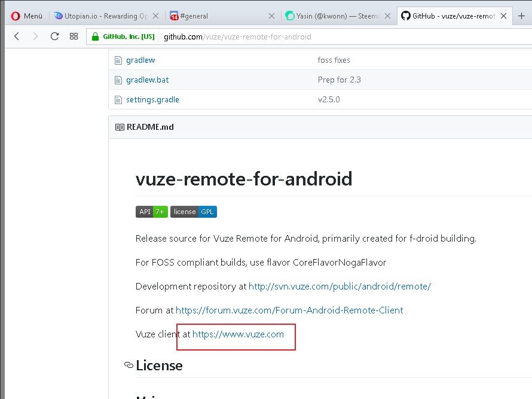Viewport: 532px width, 399px height.
Task: Visit the https://www.vuze.com link
Action: click(x=238, y=334)
